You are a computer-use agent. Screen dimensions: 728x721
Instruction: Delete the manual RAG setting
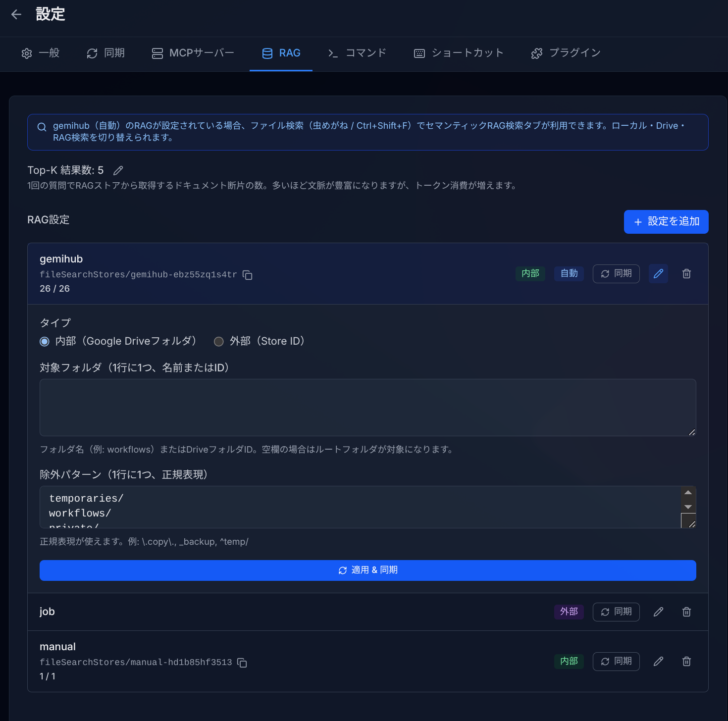click(686, 662)
